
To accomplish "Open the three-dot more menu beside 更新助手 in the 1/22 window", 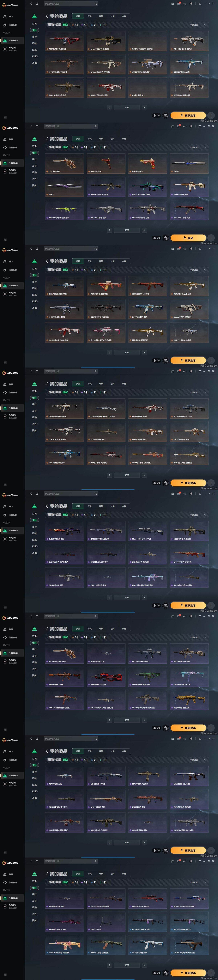I will [x=211, y=115].
